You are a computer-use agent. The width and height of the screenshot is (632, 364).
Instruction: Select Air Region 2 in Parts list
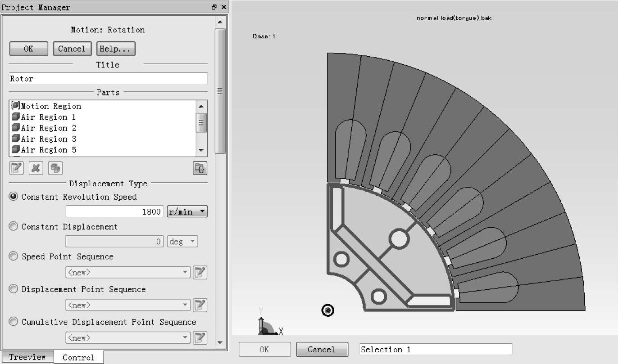tap(48, 128)
